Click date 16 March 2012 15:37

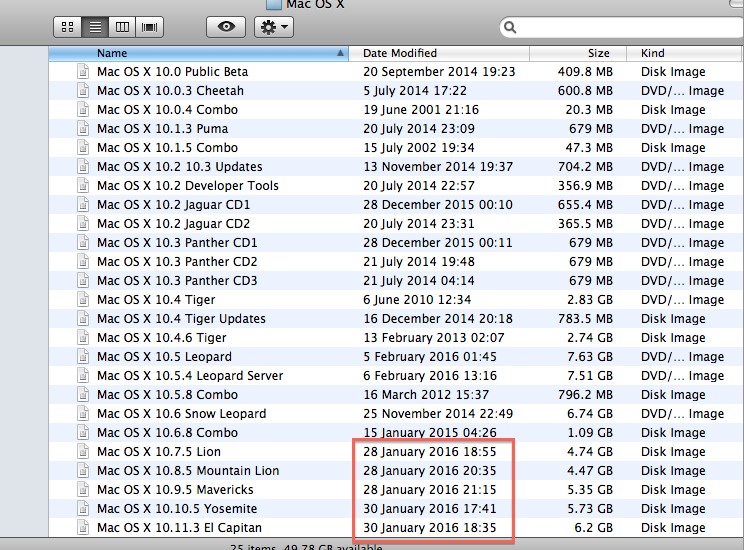(426, 395)
